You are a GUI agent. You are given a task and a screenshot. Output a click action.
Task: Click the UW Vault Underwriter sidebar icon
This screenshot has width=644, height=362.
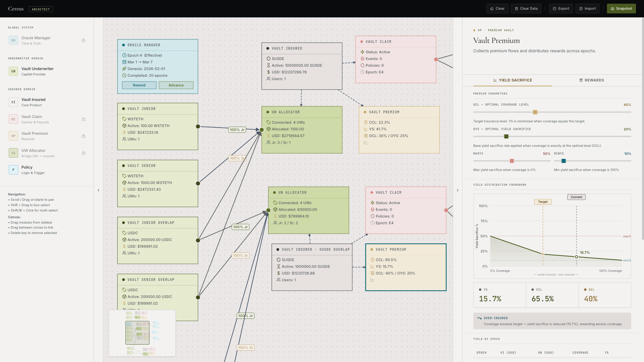(13, 71)
